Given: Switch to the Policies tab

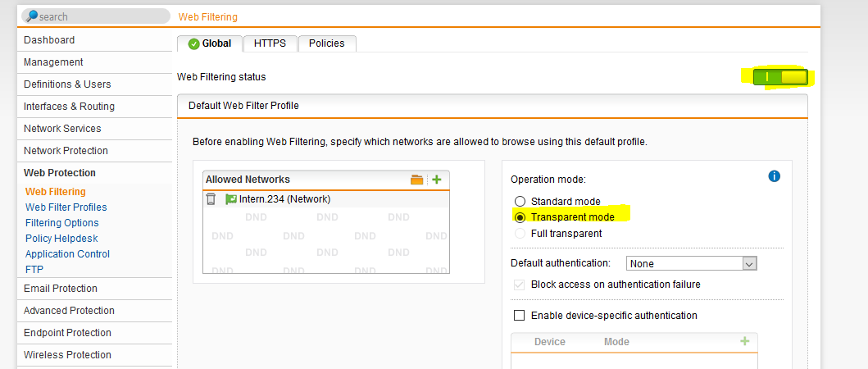Looking at the screenshot, I should pos(326,43).
